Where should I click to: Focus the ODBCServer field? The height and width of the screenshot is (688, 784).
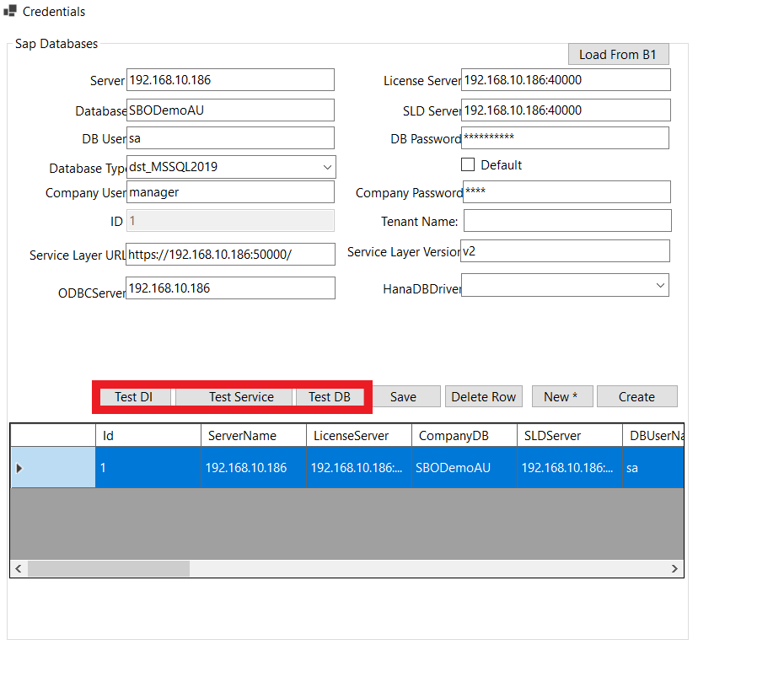coord(230,288)
